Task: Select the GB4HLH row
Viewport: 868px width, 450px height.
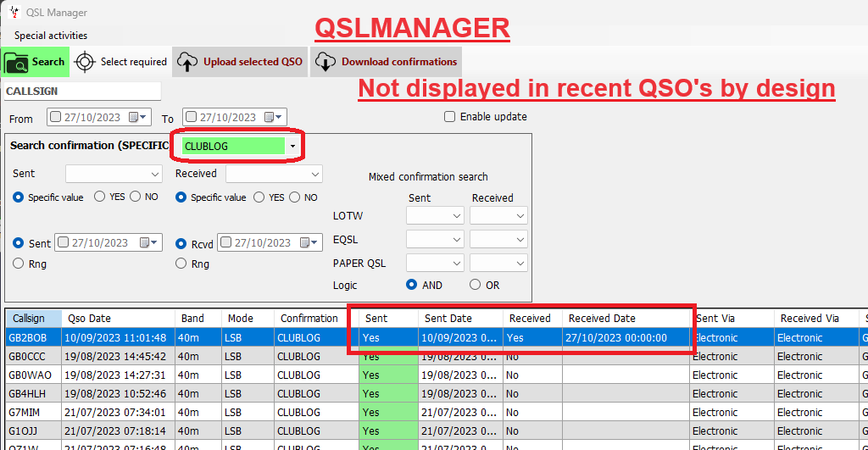Action: click(x=437, y=393)
